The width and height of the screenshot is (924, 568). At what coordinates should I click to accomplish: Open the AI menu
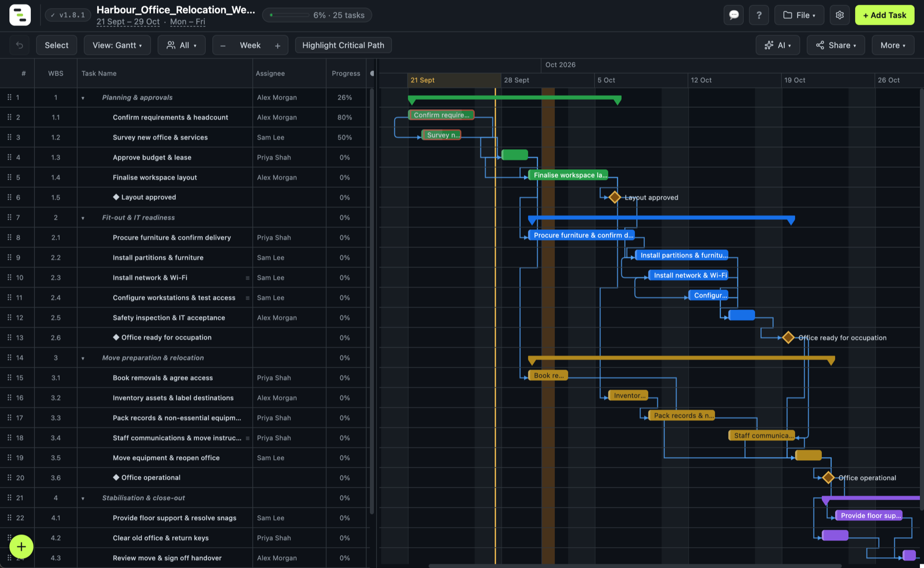[x=777, y=45]
